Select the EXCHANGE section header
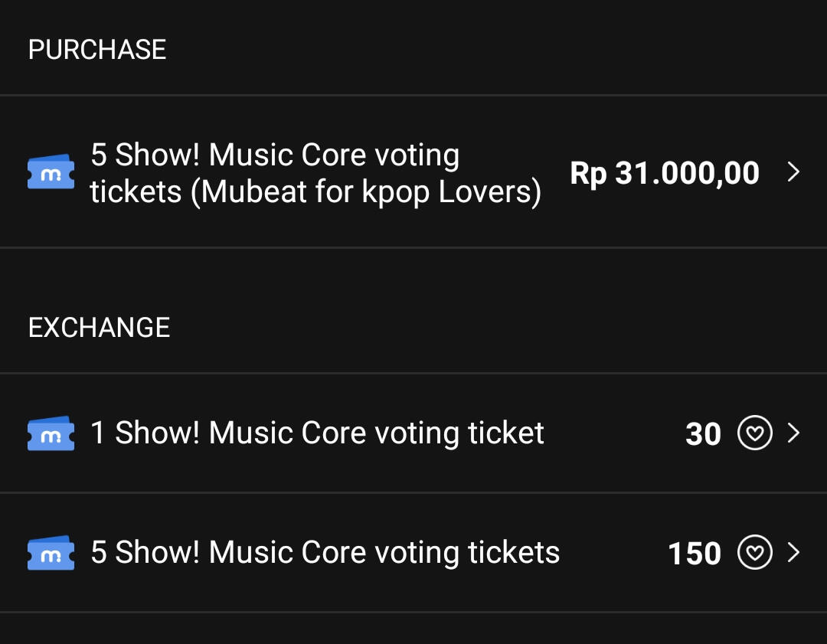The image size is (827, 644). [x=99, y=328]
